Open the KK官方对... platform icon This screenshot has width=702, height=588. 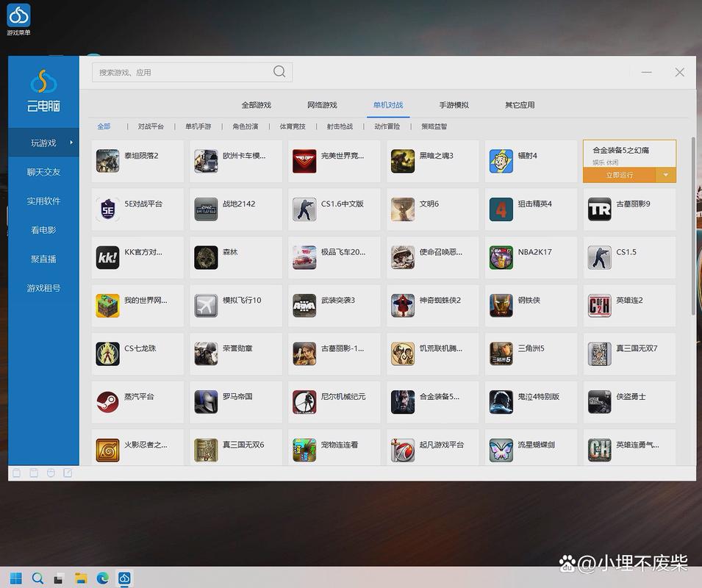coord(107,257)
